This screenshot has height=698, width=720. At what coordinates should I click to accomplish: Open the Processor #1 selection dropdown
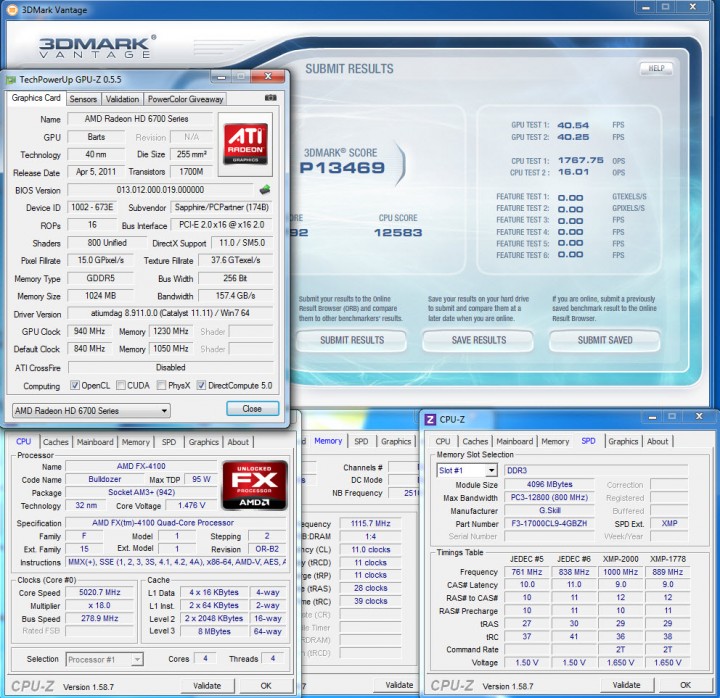coord(104,659)
